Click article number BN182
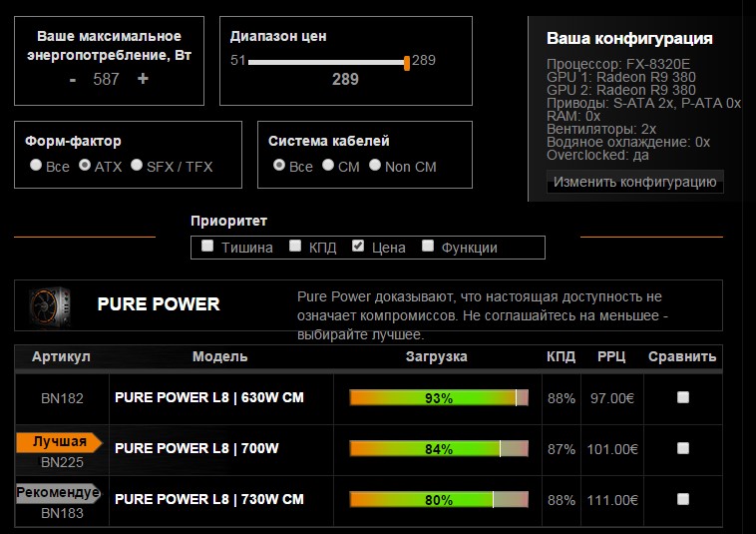Viewport: 756px width, 534px height. (x=62, y=398)
